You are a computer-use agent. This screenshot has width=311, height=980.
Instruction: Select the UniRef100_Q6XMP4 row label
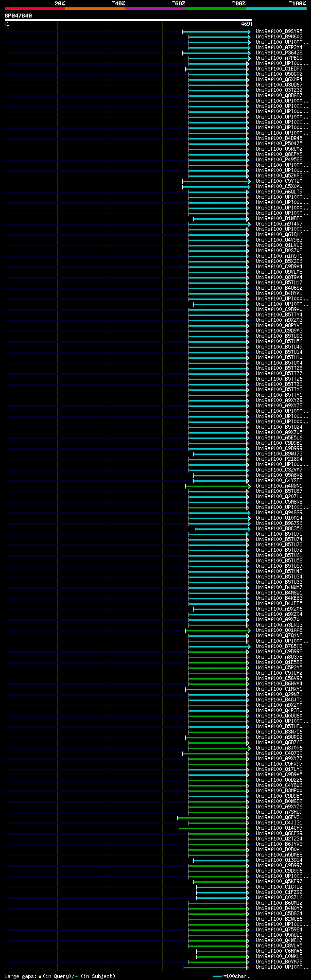(x=279, y=79)
